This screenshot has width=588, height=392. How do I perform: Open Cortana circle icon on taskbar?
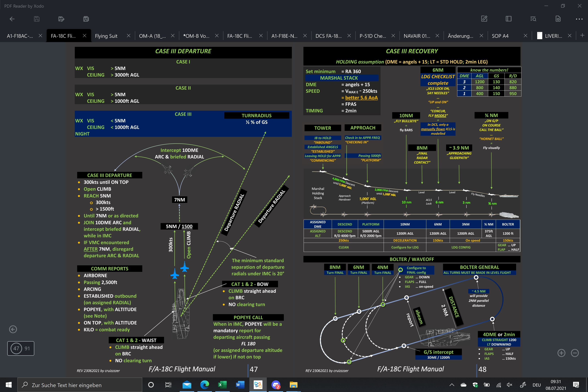click(151, 385)
